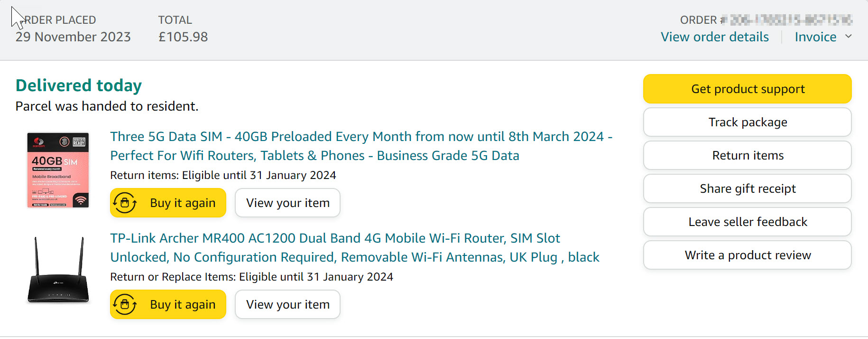Open View order details
The height and width of the screenshot is (339, 868).
pos(715,37)
